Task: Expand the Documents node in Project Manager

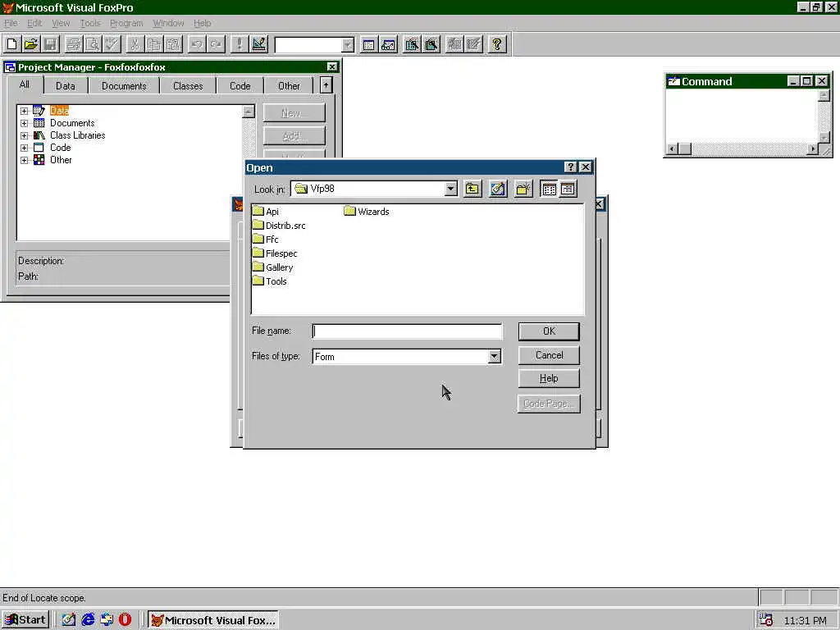Action: pos(24,123)
